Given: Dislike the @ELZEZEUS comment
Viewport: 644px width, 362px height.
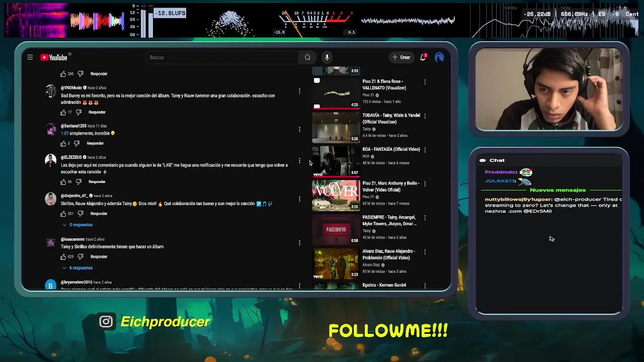Looking at the screenshot, I should tap(78, 182).
